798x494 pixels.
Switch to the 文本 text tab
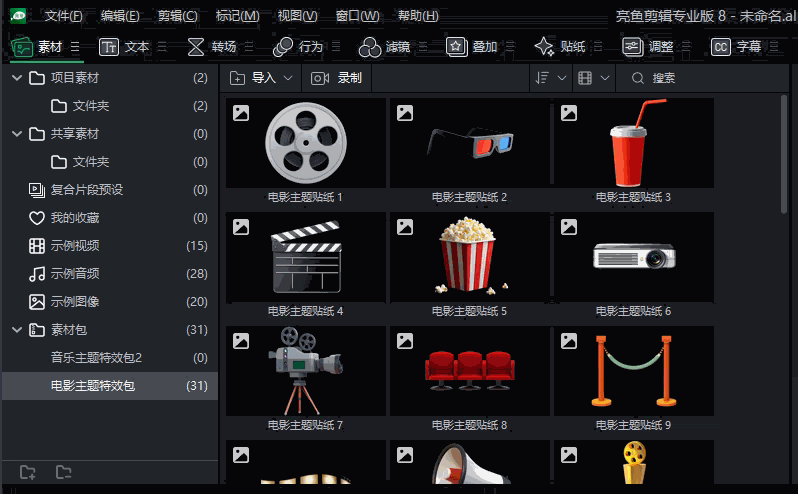[x=124, y=47]
